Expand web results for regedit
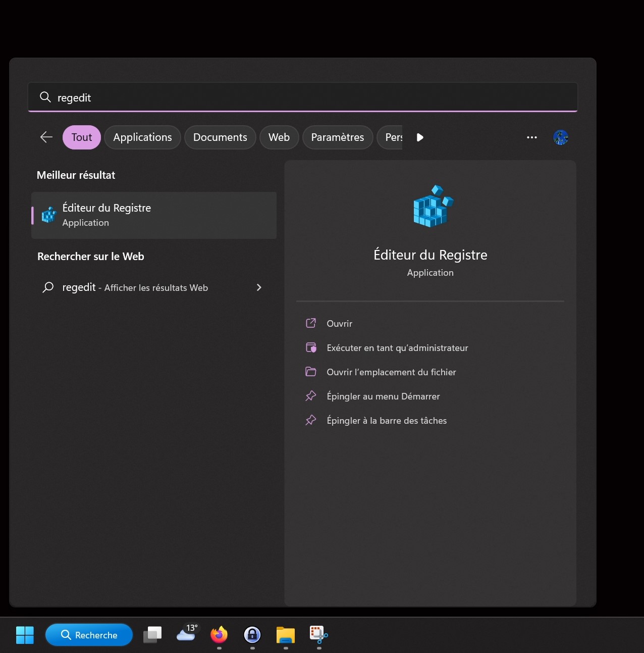This screenshot has height=653, width=644. click(x=259, y=287)
